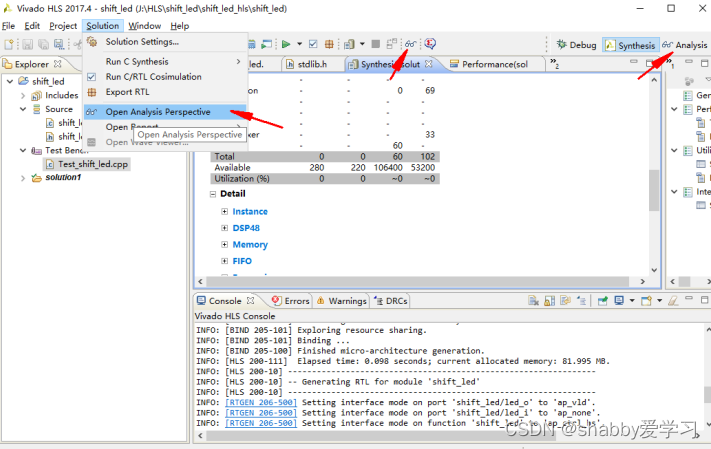The width and height of the screenshot is (711, 449).
Task: Click the Display Selected Console monitor icon
Action: click(x=619, y=301)
